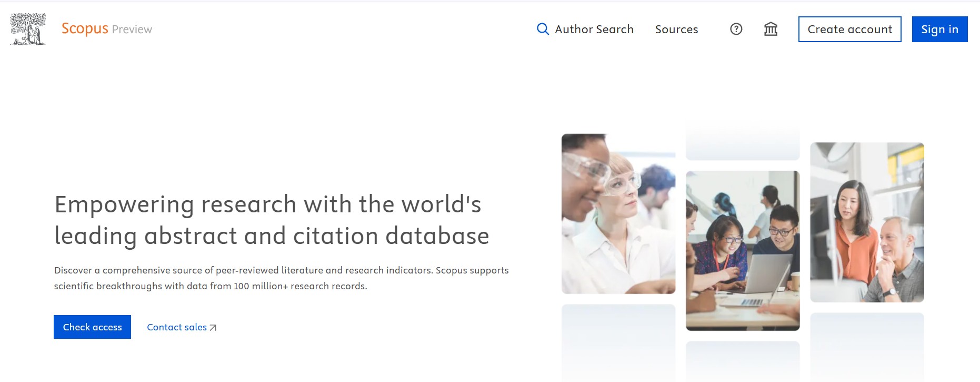Open the Author Search menu item
This screenshot has height=382, width=980.
coord(594,30)
